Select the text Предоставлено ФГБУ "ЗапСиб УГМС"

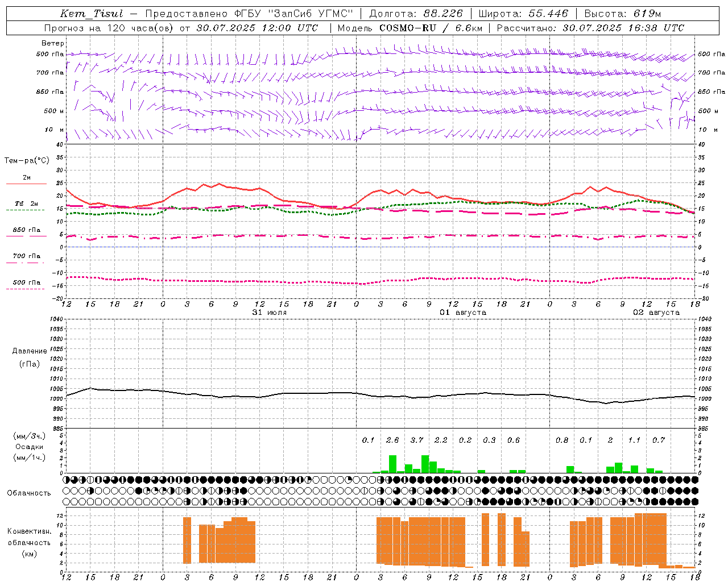tap(249, 14)
